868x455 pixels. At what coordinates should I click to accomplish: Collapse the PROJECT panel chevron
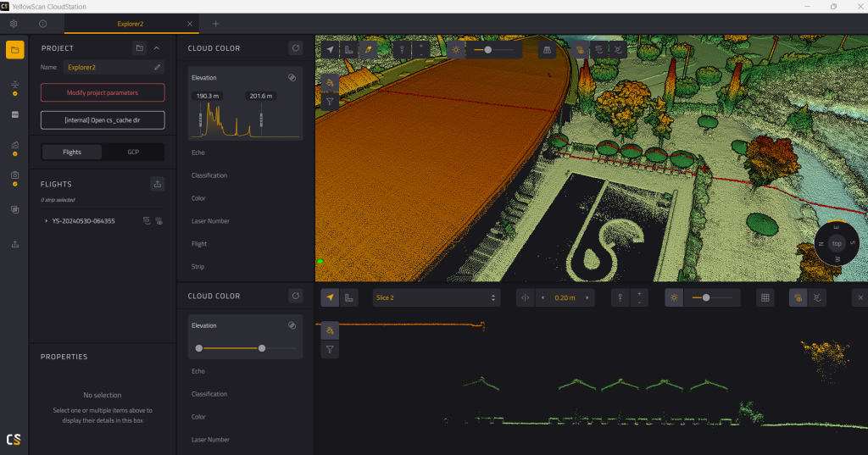pyautogui.click(x=157, y=48)
